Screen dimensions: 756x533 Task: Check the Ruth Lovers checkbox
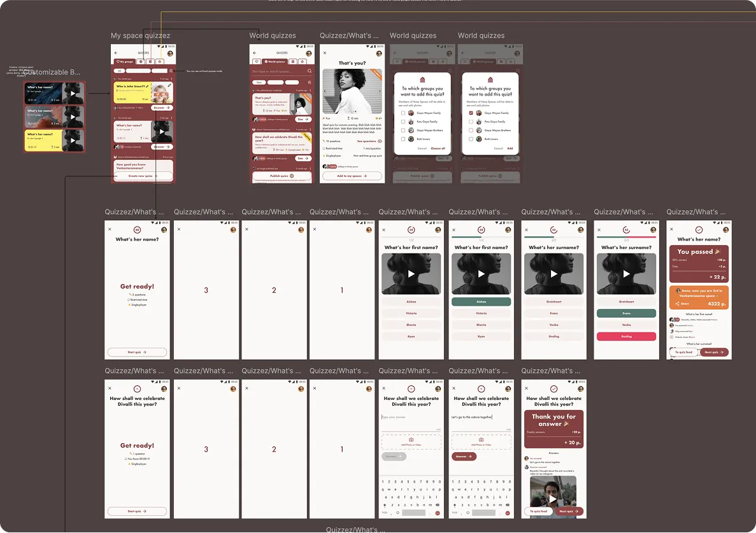coord(403,139)
